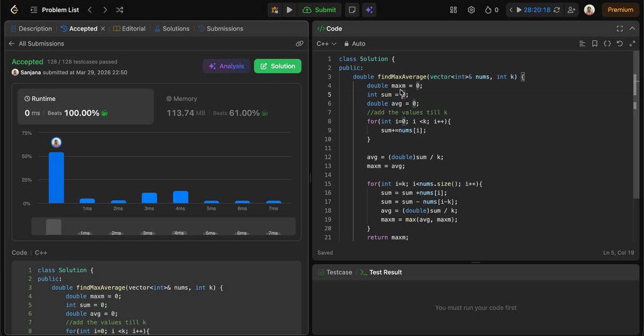This screenshot has height=336, width=644.
Task: Click the Saved status text
Action: (x=325, y=252)
